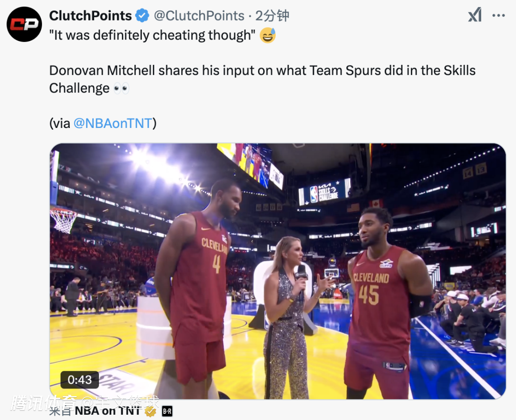This screenshot has height=420, width=516.
Task: Click the gold verified badge beside NBA on TNT
Action: click(x=150, y=411)
